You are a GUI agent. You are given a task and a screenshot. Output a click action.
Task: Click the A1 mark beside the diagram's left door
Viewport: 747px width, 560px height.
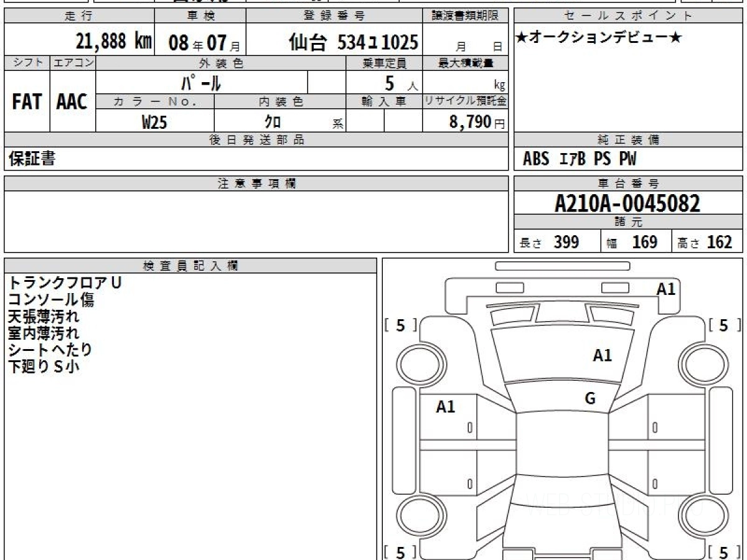(446, 407)
